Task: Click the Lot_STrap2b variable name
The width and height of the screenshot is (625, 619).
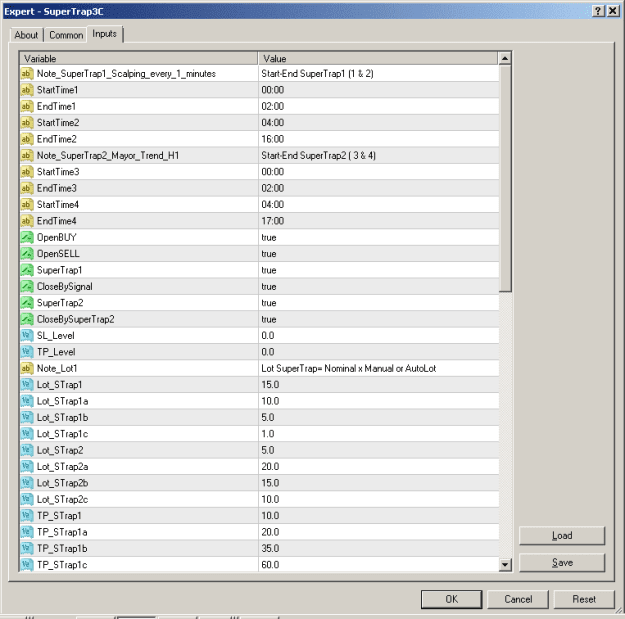Action: (x=63, y=483)
